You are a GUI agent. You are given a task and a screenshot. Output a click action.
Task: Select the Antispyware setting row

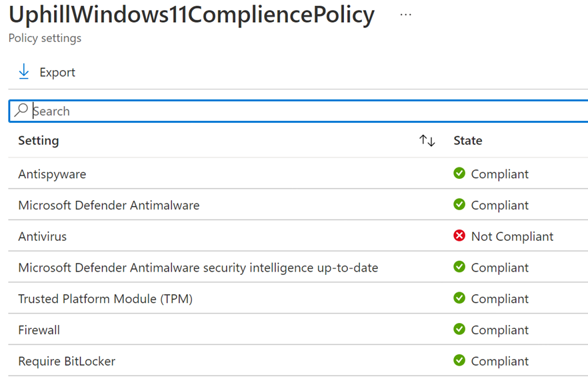tap(52, 174)
